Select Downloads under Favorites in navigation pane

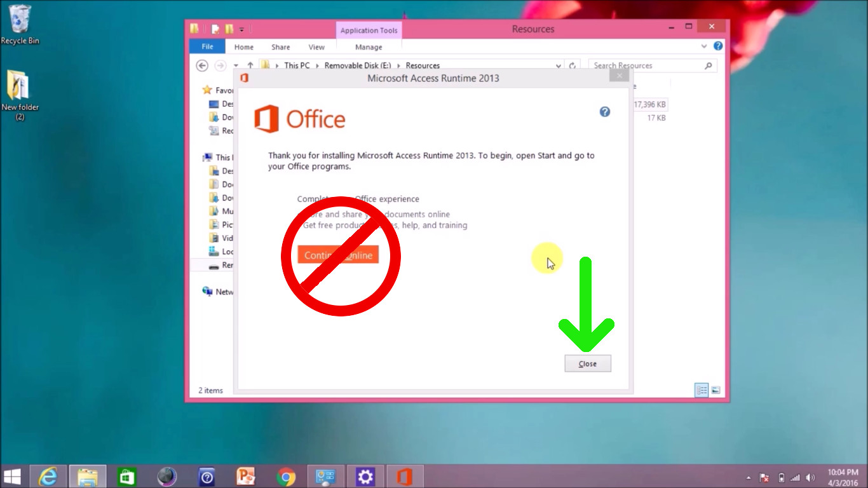221,117
